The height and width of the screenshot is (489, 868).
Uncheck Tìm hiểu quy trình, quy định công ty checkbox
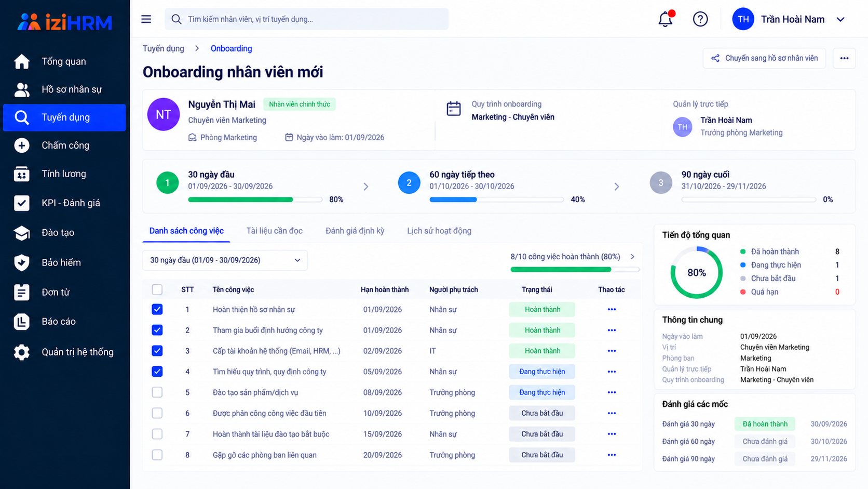click(x=157, y=372)
